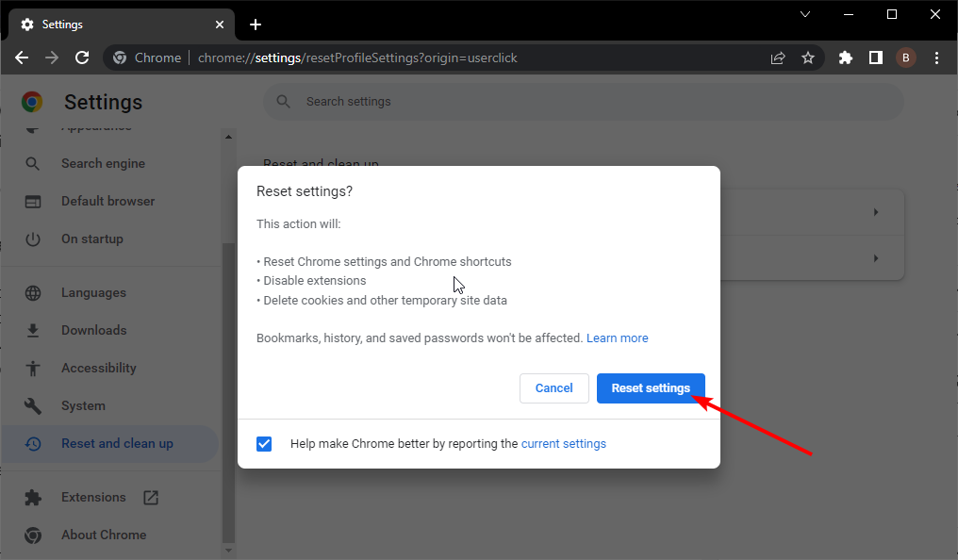Expand the first reset option arrow
958x560 pixels.
876,212
